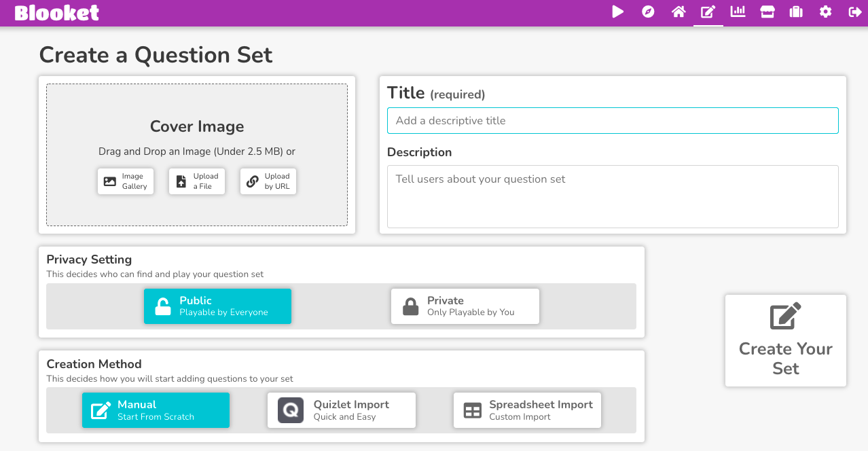The width and height of the screenshot is (868, 451).
Task: Open Discover via the compass icon
Action: pos(648,12)
